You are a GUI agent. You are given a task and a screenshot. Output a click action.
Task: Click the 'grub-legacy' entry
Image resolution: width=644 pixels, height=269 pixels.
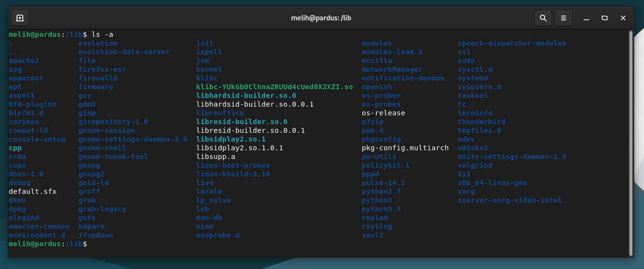(102, 209)
